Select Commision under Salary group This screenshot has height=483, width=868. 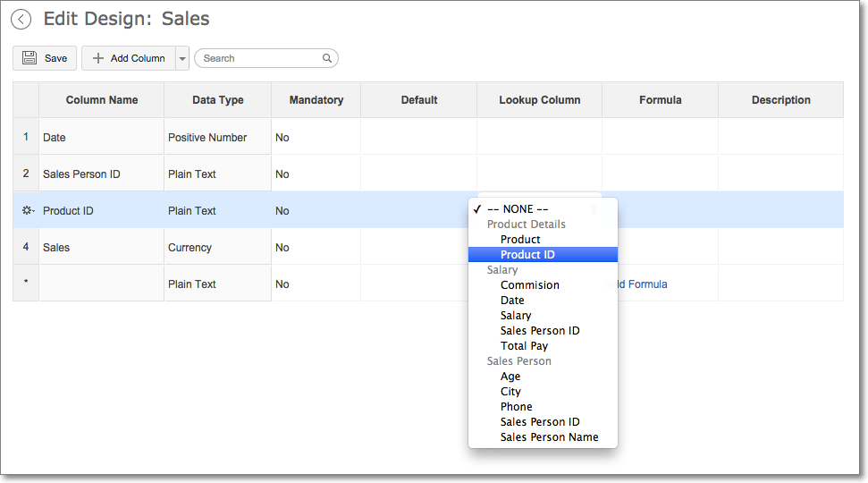click(x=529, y=285)
